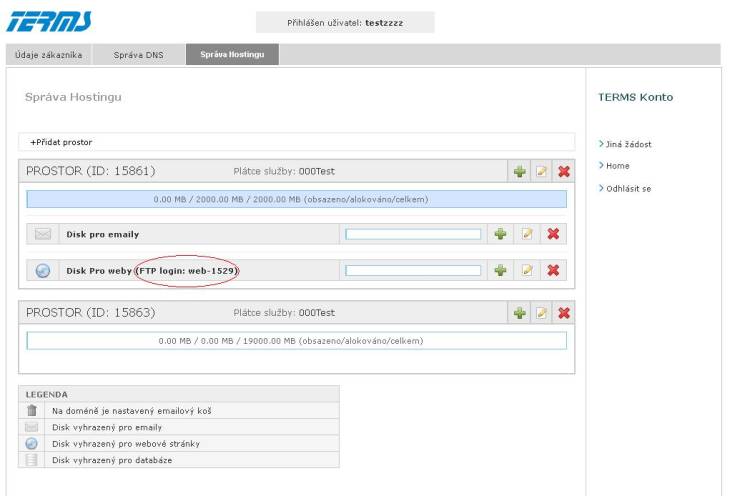Viewport: 750px width, 496px height.
Task: Open the Údaje zákazníka tab
Action: point(49,55)
